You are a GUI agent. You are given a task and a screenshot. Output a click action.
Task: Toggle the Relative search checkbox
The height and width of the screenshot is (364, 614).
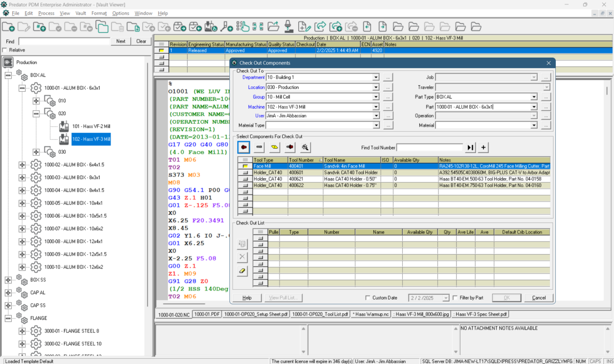point(4,50)
